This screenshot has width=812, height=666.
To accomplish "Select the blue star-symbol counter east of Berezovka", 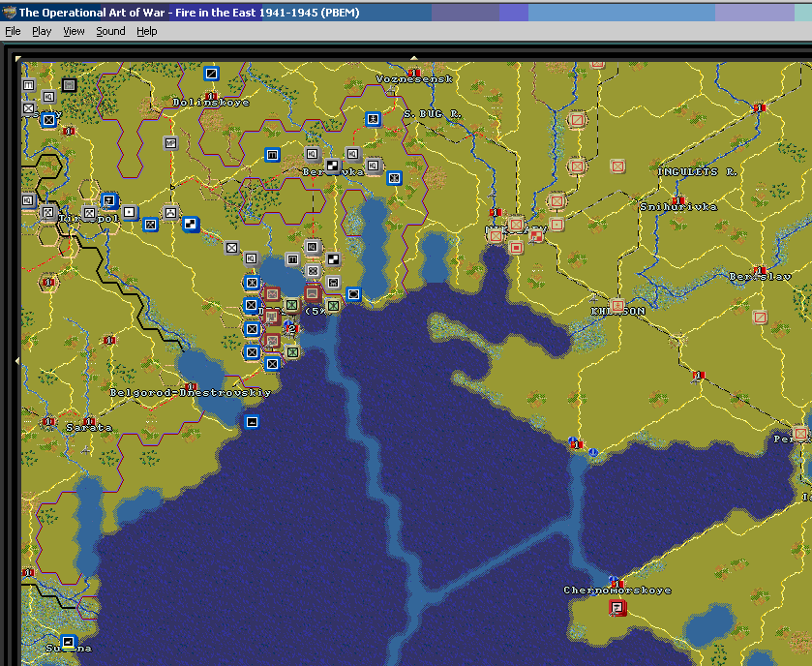I will click(x=394, y=178).
